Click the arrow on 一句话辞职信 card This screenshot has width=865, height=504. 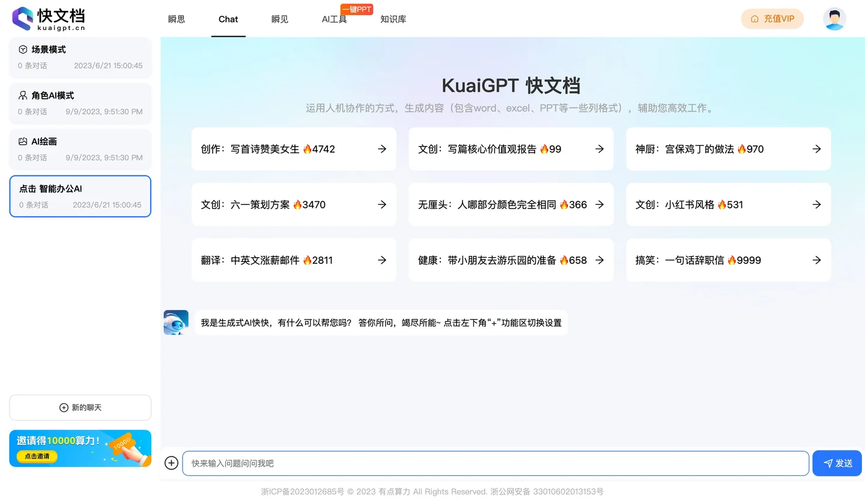pyautogui.click(x=817, y=260)
